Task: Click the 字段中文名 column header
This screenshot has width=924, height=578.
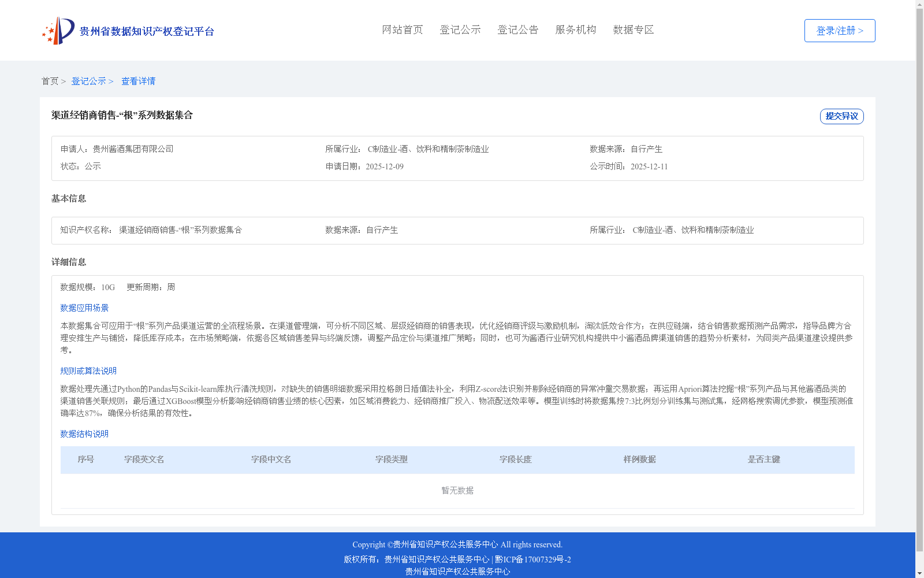Action: click(271, 460)
